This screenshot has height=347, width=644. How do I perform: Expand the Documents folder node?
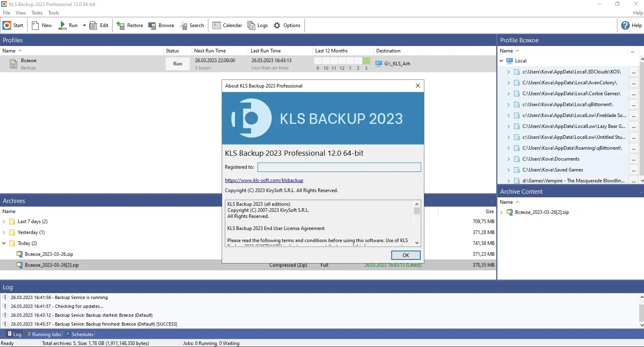pos(509,159)
